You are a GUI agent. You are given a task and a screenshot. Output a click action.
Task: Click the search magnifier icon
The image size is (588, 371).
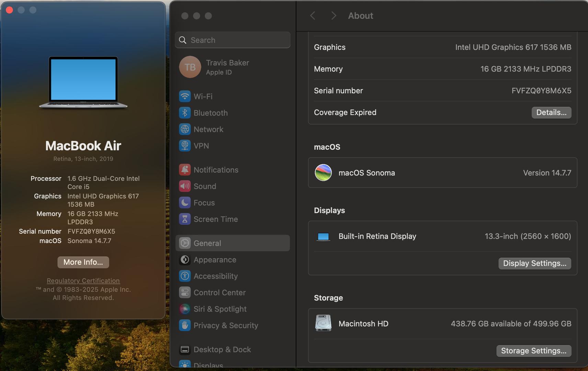(183, 40)
